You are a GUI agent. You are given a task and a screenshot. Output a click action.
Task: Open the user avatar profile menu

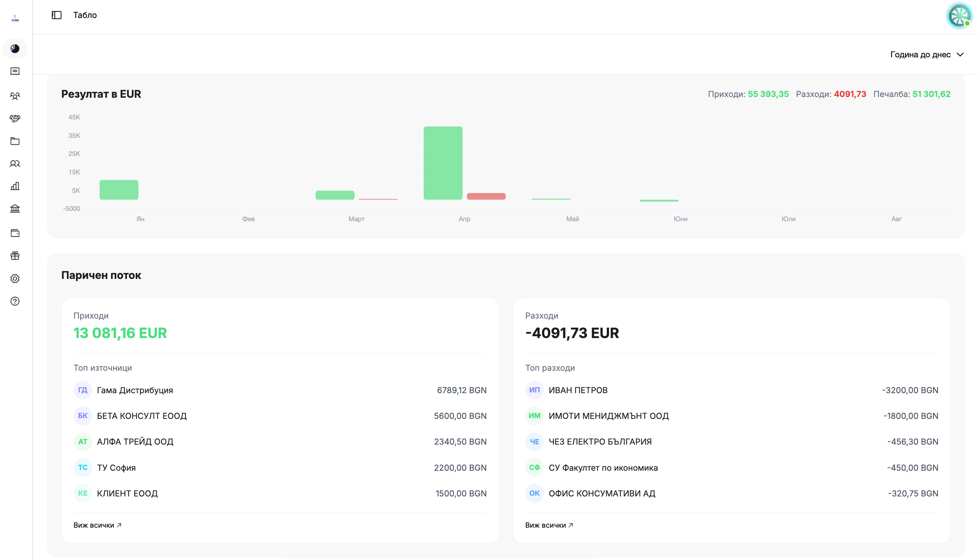tap(960, 16)
